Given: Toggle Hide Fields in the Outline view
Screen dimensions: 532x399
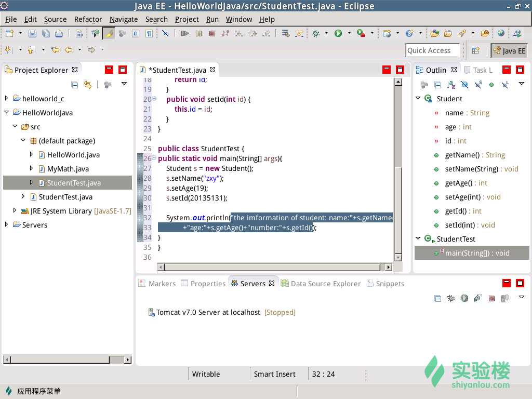Looking at the screenshot, I should point(464,85).
